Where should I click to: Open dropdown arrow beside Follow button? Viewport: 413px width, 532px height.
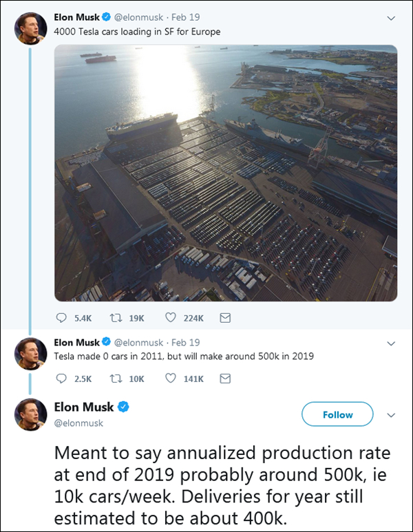pyautogui.click(x=392, y=415)
